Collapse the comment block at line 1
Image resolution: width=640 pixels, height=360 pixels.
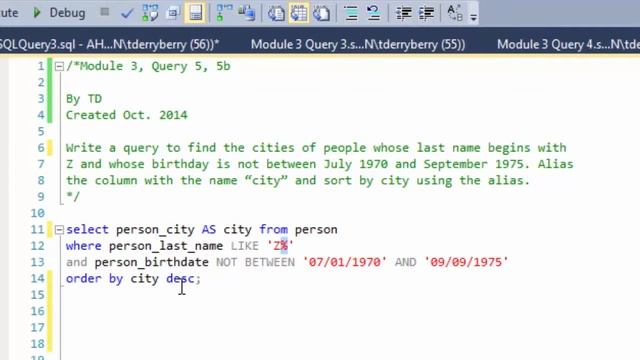[59, 66]
